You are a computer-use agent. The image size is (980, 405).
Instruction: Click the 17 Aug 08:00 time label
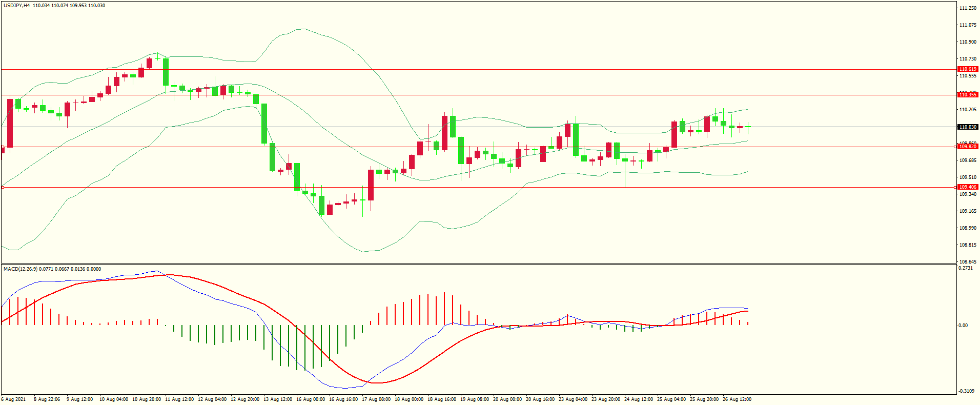(x=376, y=399)
